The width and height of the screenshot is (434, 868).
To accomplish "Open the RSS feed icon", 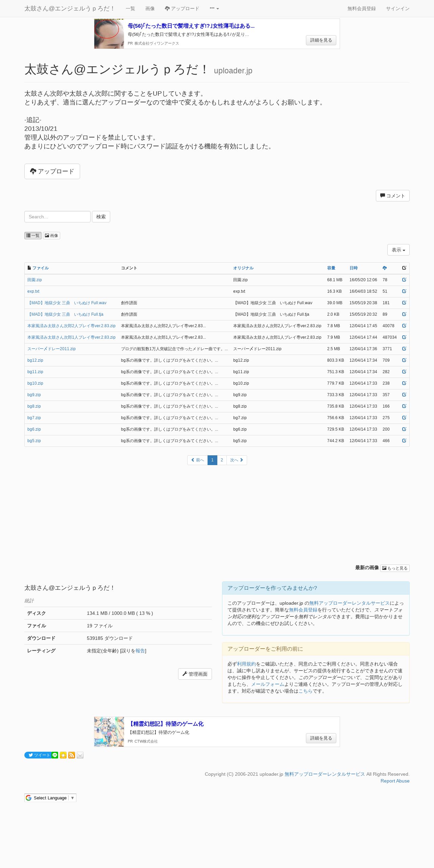I will [x=72, y=755].
